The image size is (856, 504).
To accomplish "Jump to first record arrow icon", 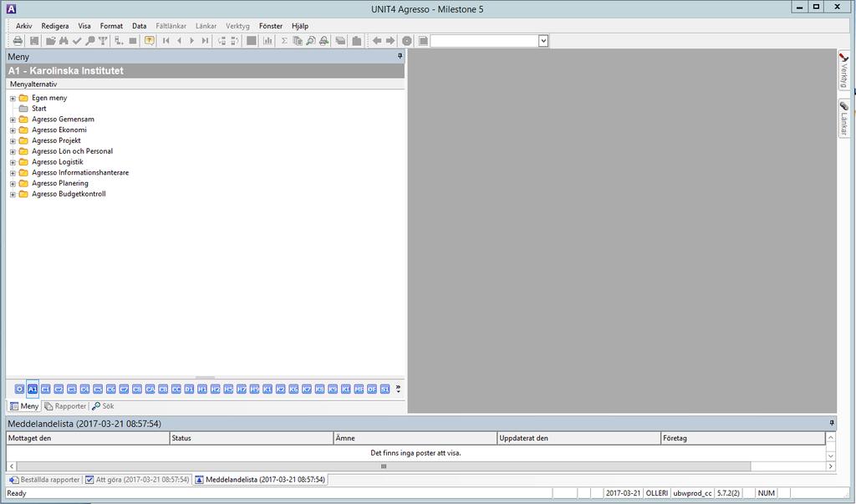I will pos(166,41).
